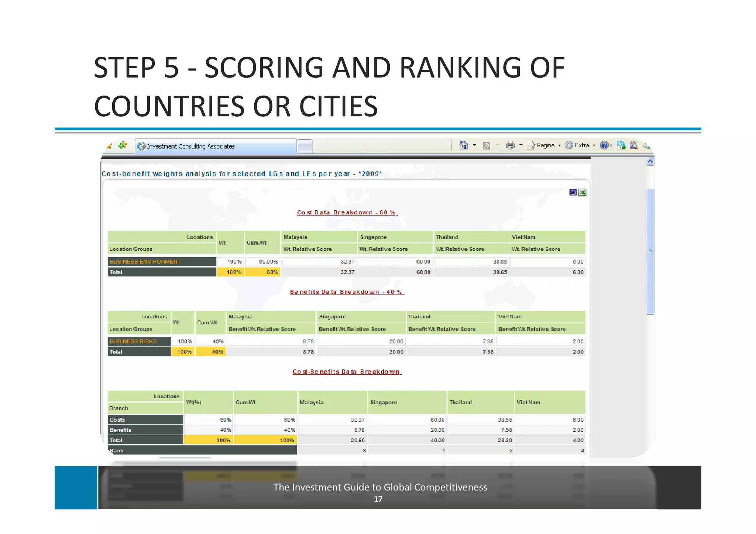756x534 pixels.
Task: Click Viet Nam header in summary table
Action: pos(550,402)
